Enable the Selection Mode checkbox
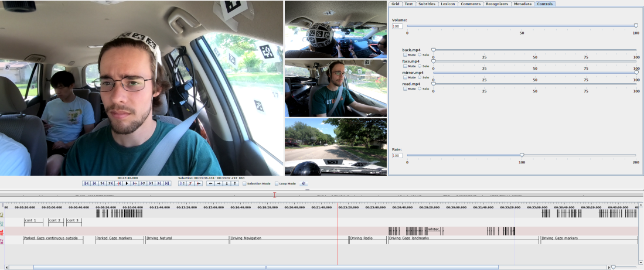The image size is (644, 270). pyautogui.click(x=245, y=183)
